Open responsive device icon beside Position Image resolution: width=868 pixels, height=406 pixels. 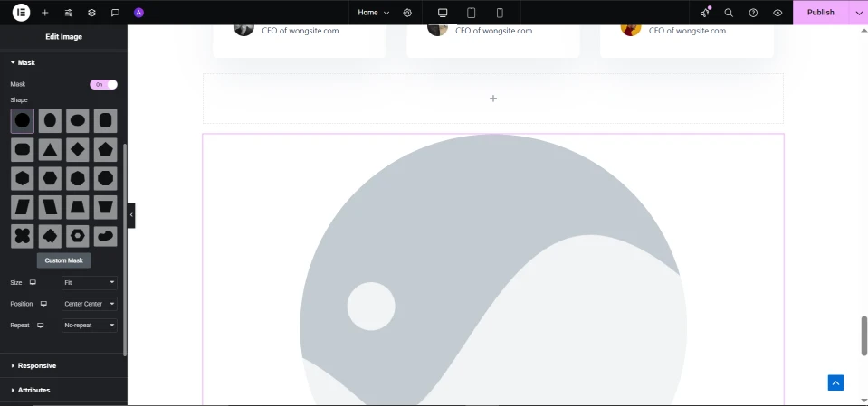pyautogui.click(x=43, y=304)
